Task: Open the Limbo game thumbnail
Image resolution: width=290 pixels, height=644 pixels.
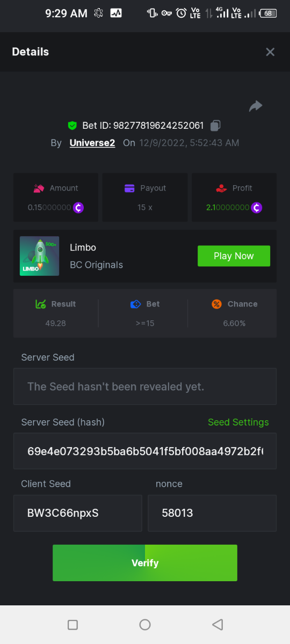Action: pos(40,256)
